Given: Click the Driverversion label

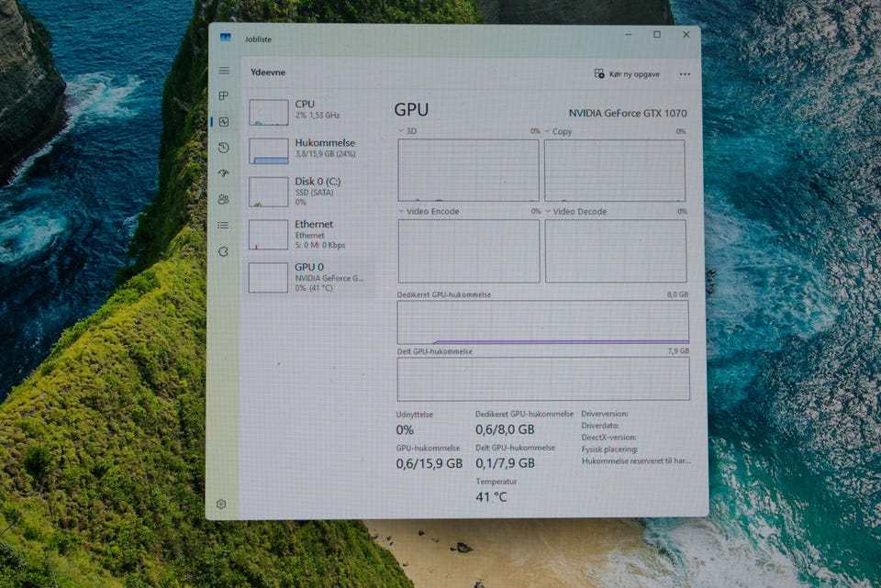Looking at the screenshot, I should tap(605, 414).
